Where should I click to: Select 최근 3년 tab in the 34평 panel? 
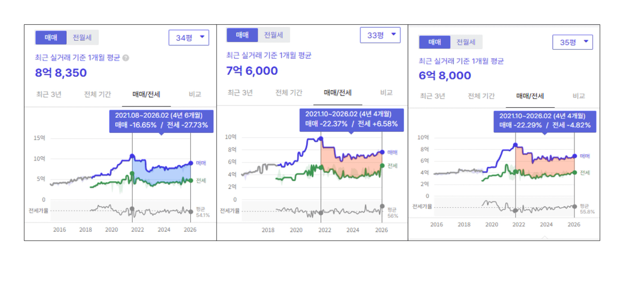click(x=49, y=94)
